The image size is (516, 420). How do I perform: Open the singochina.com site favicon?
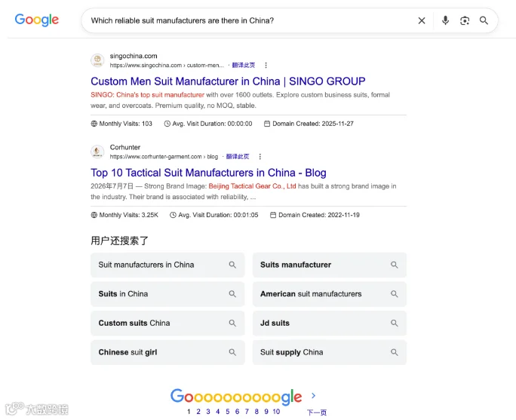pos(97,60)
